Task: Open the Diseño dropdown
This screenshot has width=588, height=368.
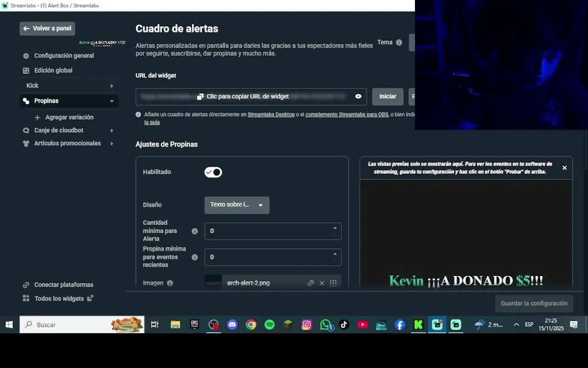Action: pos(237,205)
